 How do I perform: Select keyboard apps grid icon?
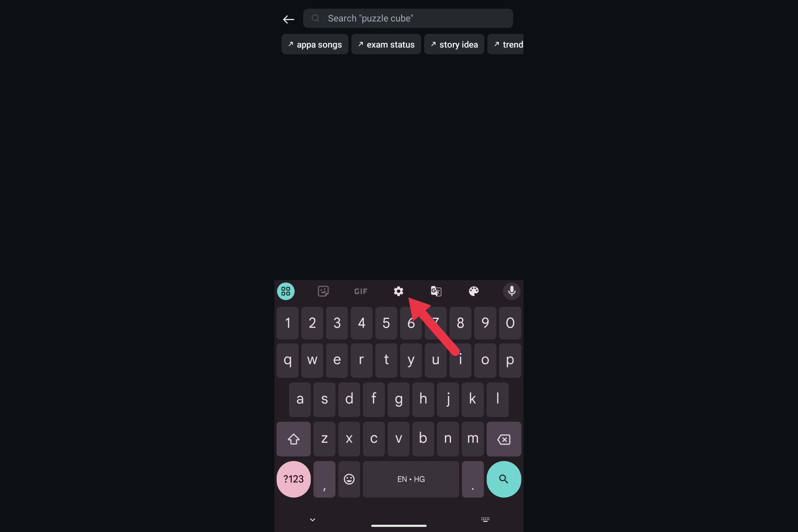[x=286, y=290]
